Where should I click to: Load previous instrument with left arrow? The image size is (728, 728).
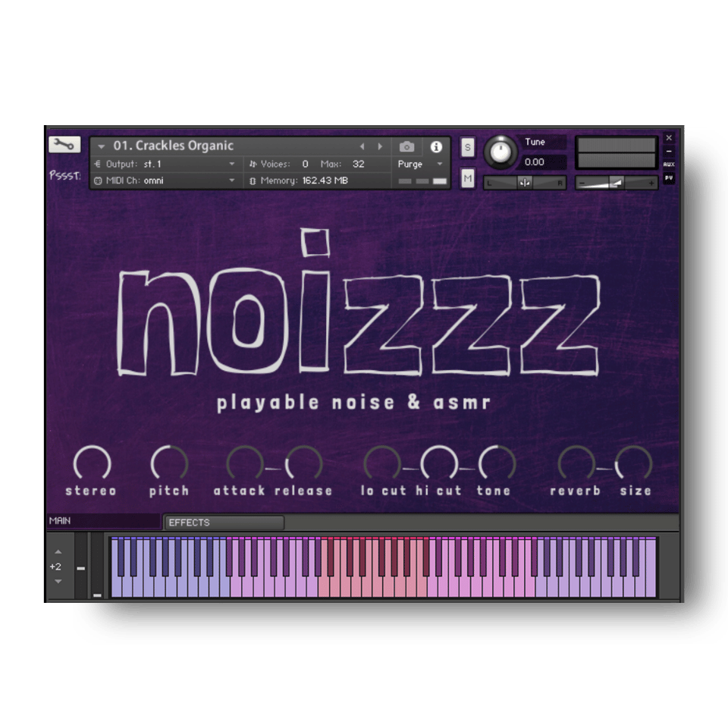pos(362,146)
